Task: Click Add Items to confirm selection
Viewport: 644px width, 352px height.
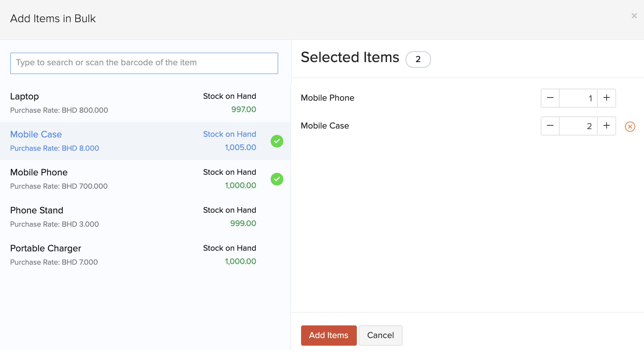Action: 328,335
